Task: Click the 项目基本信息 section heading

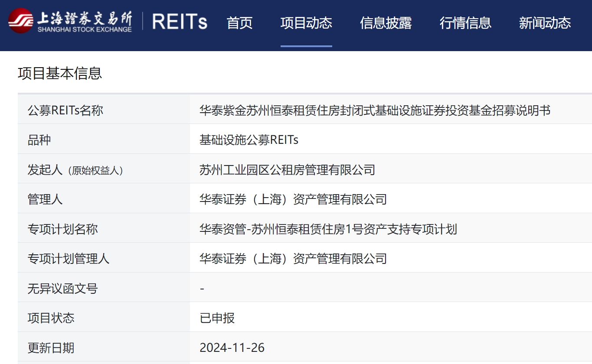Action: pyautogui.click(x=60, y=73)
